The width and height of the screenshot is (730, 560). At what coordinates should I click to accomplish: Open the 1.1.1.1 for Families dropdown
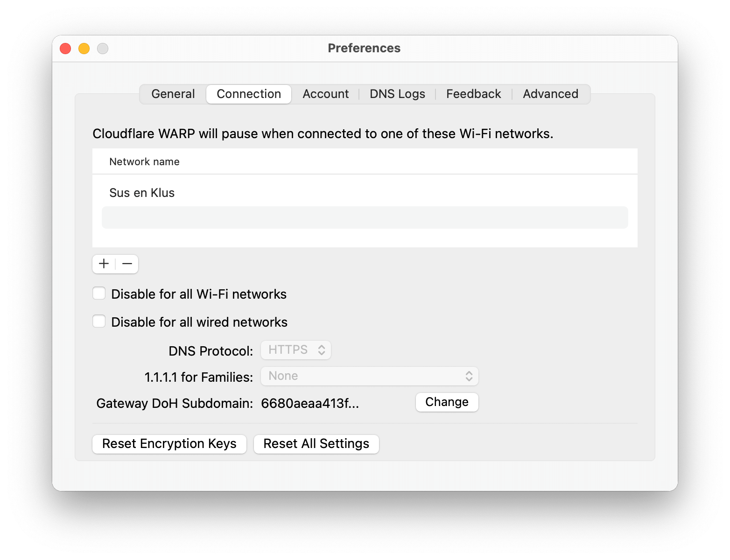pos(369,376)
